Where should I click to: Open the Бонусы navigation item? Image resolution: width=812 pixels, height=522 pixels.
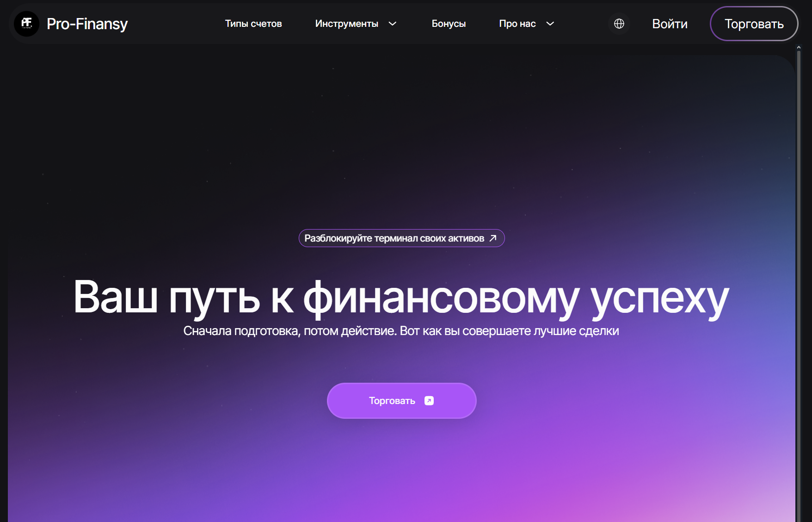(449, 24)
